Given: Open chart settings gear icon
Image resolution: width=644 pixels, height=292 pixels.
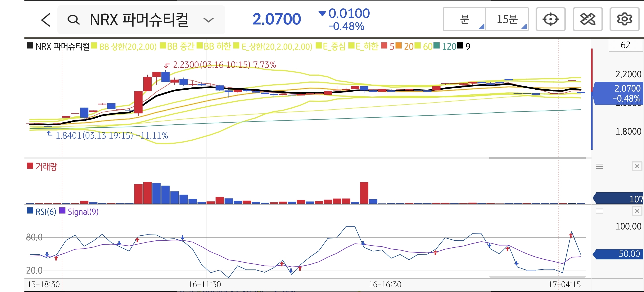Looking at the screenshot, I should point(624,19).
